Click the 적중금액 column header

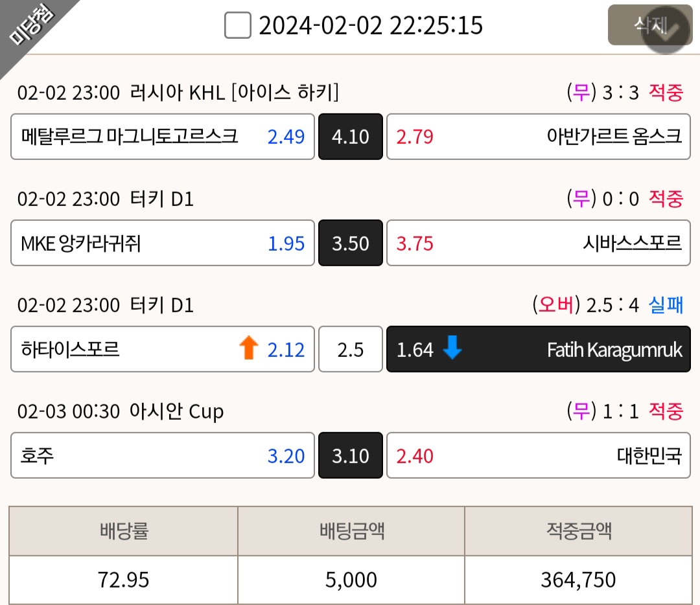point(579,531)
